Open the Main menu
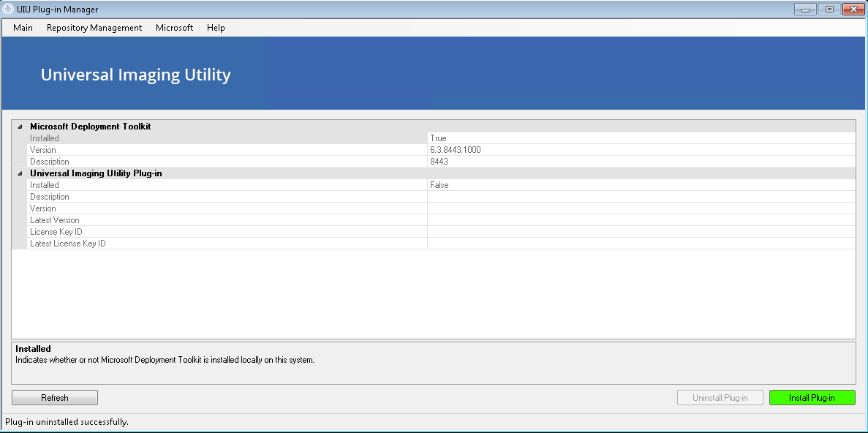Viewport: 868px width, 433px height. (x=23, y=28)
